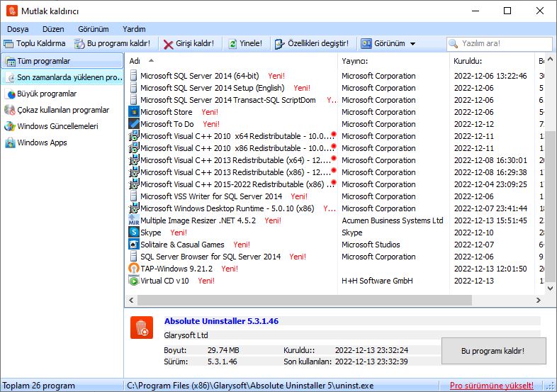
Task: Click the Multiple Image Resizer MIR icon
Action: click(133, 220)
